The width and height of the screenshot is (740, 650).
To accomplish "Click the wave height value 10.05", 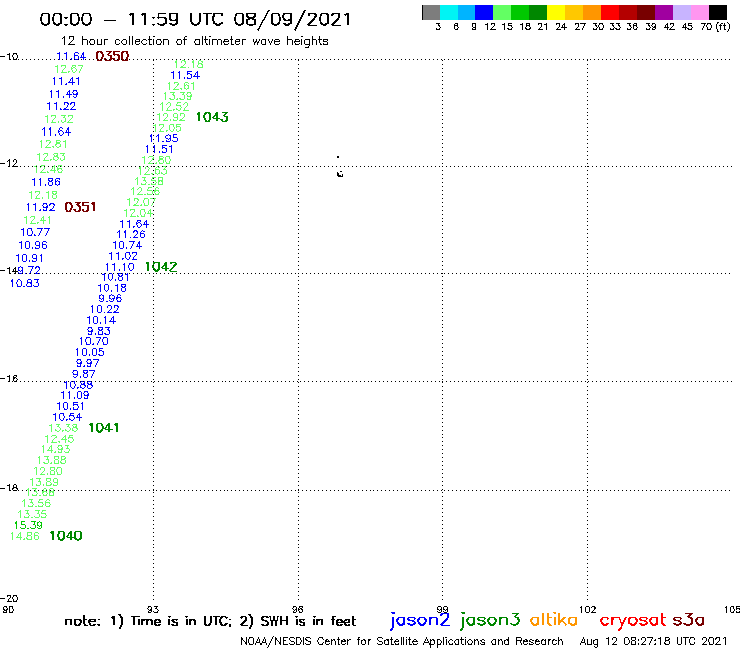I will [90, 352].
